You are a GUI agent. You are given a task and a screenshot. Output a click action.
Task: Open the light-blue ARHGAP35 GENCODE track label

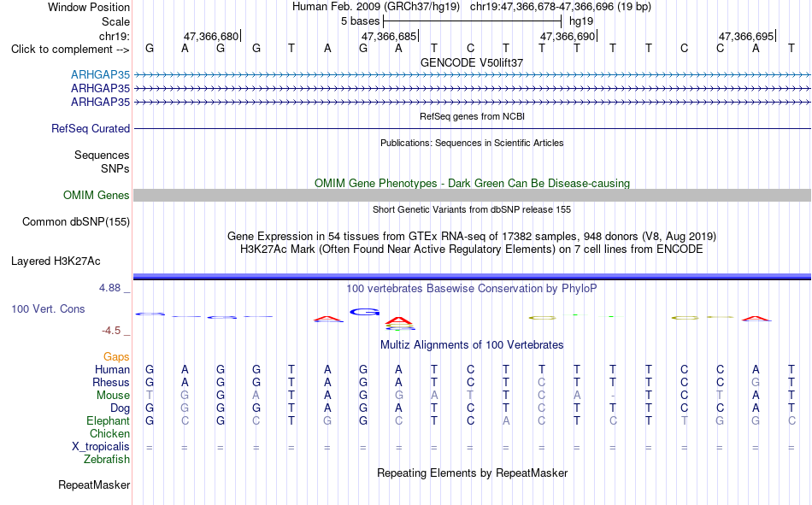click(101, 74)
